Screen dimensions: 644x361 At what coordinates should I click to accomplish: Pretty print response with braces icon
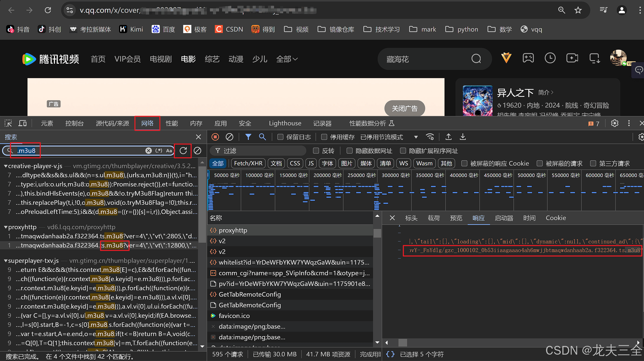(390, 354)
